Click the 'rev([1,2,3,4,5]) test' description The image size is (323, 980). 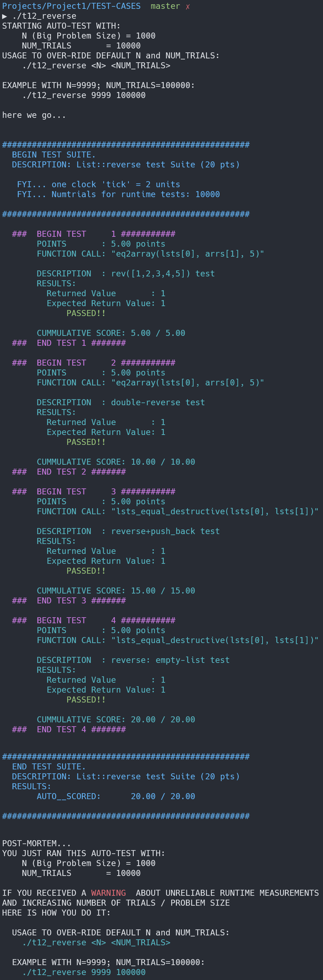click(162, 274)
